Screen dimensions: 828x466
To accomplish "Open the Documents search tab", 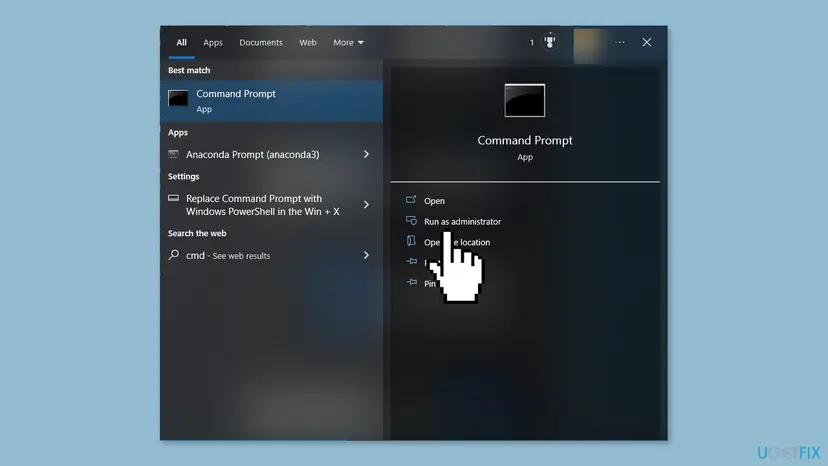I will tap(261, 42).
